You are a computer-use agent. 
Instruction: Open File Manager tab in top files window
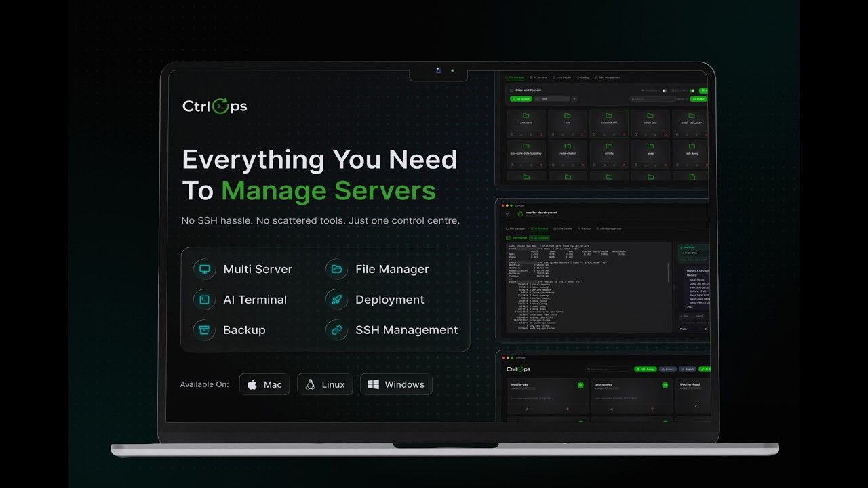click(515, 77)
